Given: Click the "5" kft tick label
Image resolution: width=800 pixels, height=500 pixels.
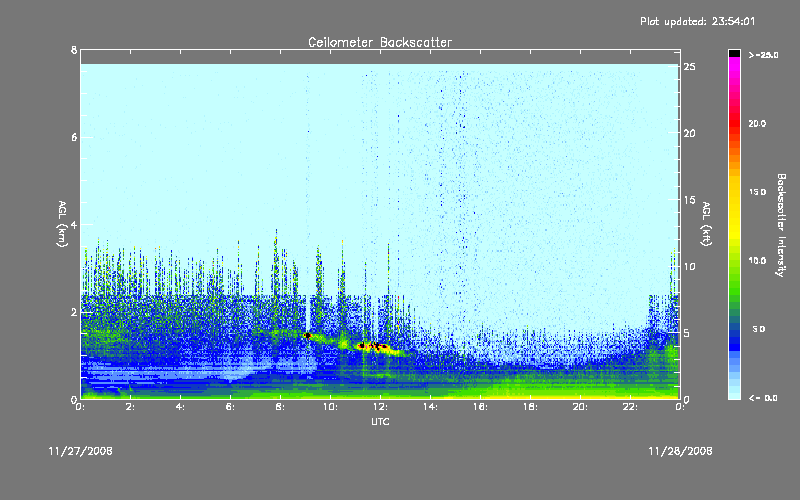Looking at the screenshot, I should point(687,333).
